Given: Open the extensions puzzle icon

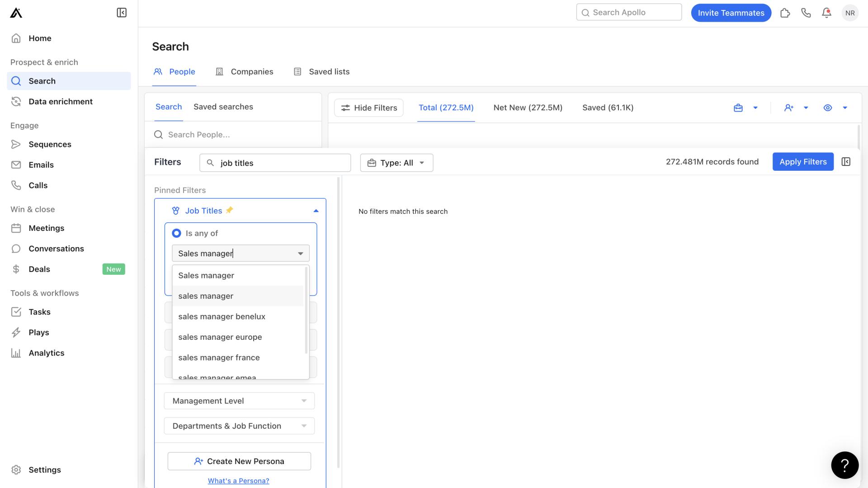Looking at the screenshot, I should [785, 13].
